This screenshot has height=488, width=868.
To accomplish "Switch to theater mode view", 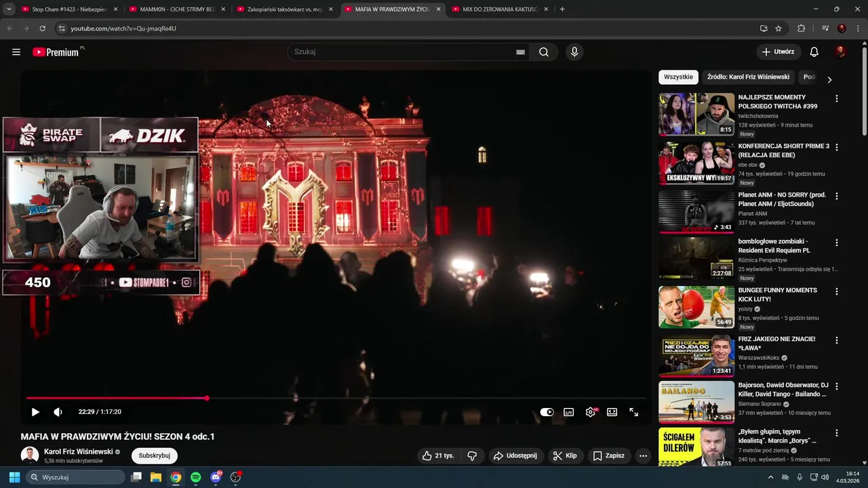I will (612, 412).
